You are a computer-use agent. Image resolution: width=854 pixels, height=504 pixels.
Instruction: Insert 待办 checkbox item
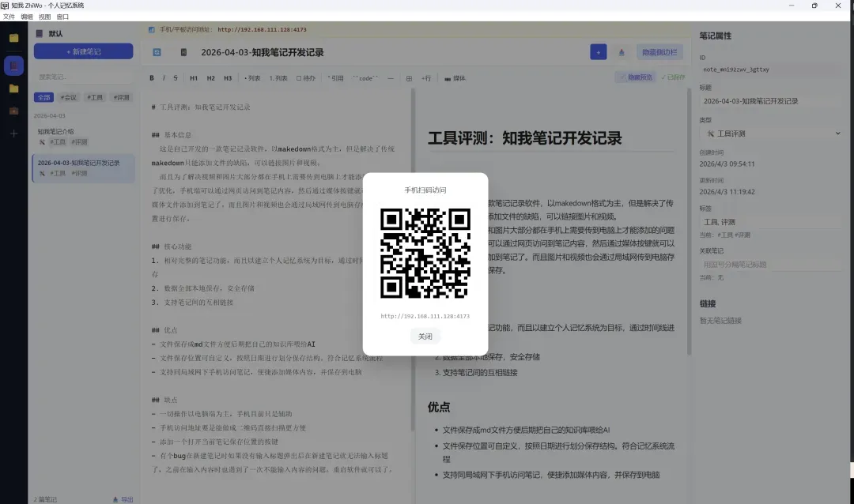(x=306, y=78)
